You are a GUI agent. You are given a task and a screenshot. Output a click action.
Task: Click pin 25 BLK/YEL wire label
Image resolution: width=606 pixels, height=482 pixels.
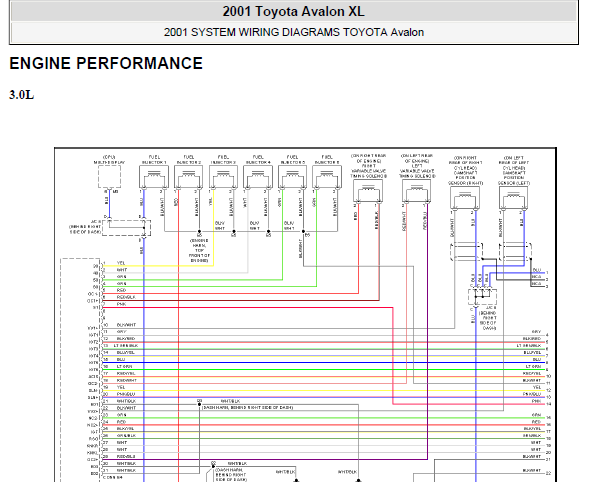pyautogui.click(x=126, y=429)
